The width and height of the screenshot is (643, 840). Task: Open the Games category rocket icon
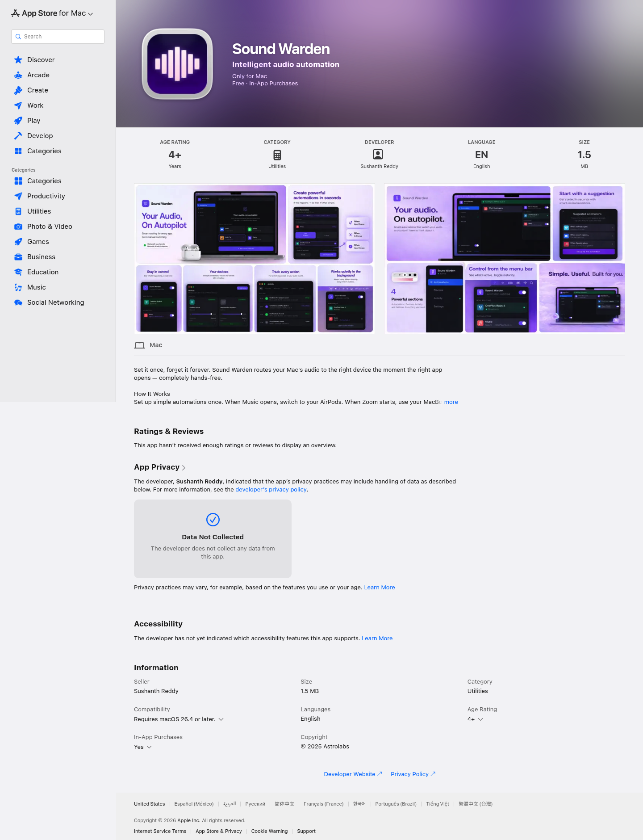tap(18, 242)
